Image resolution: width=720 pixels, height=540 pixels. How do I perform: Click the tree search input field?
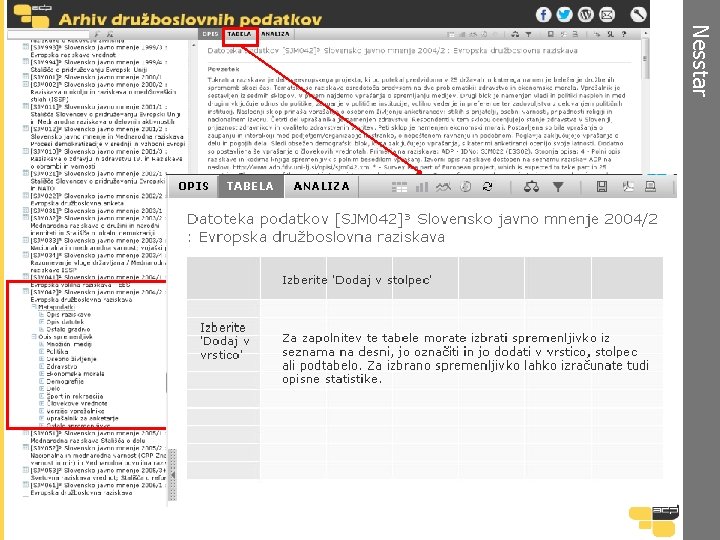[x=49, y=34]
